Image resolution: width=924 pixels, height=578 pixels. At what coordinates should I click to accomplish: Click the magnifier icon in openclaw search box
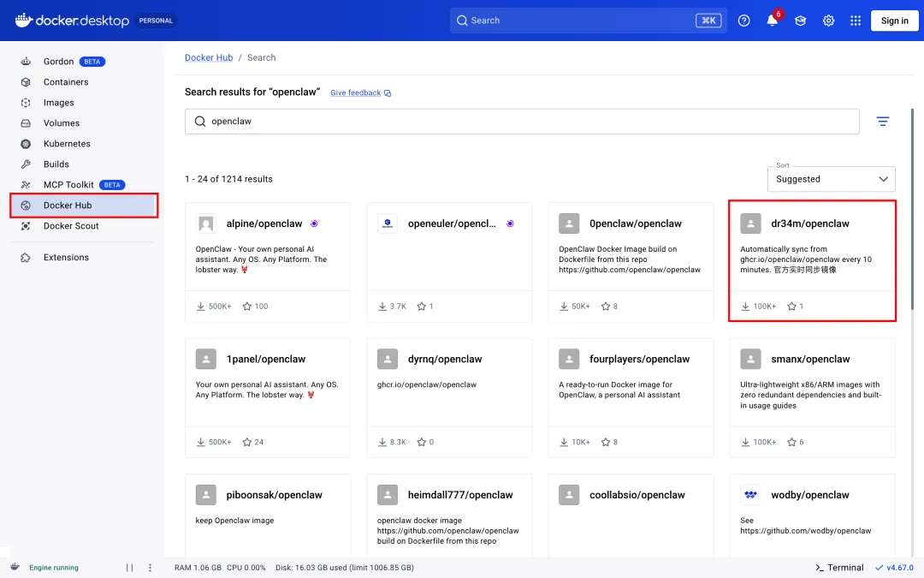199,122
